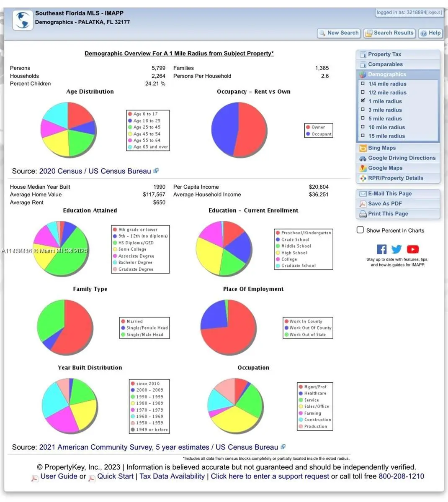Image resolution: width=448 pixels, height=502 pixels.
Task: Open Google Maps from the sidebar
Action: (x=385, y=168)
